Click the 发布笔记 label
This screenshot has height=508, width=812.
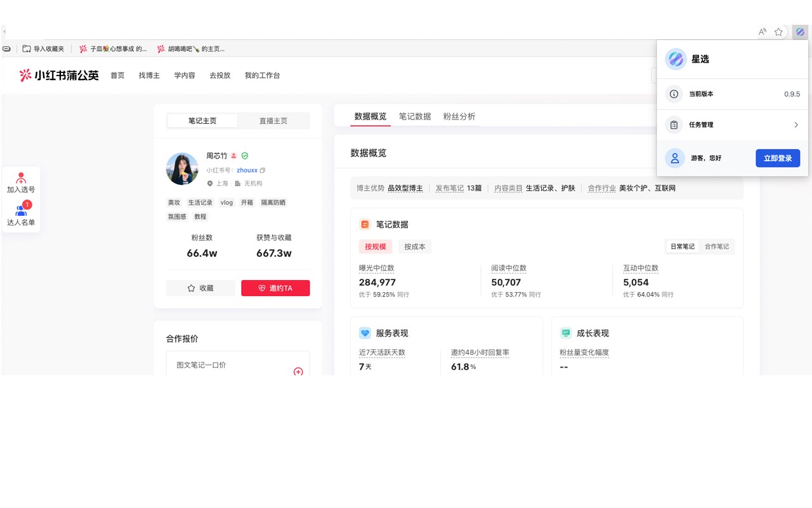pos(450,189)
